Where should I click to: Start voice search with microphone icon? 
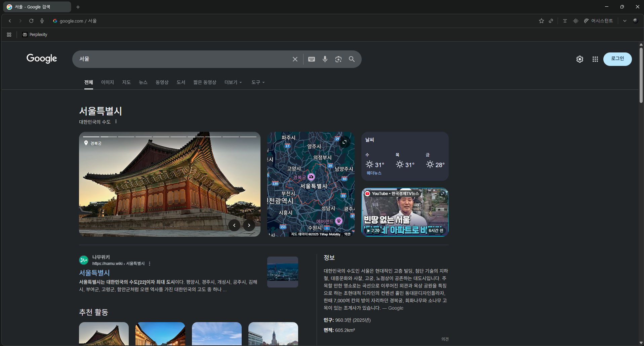325,59
